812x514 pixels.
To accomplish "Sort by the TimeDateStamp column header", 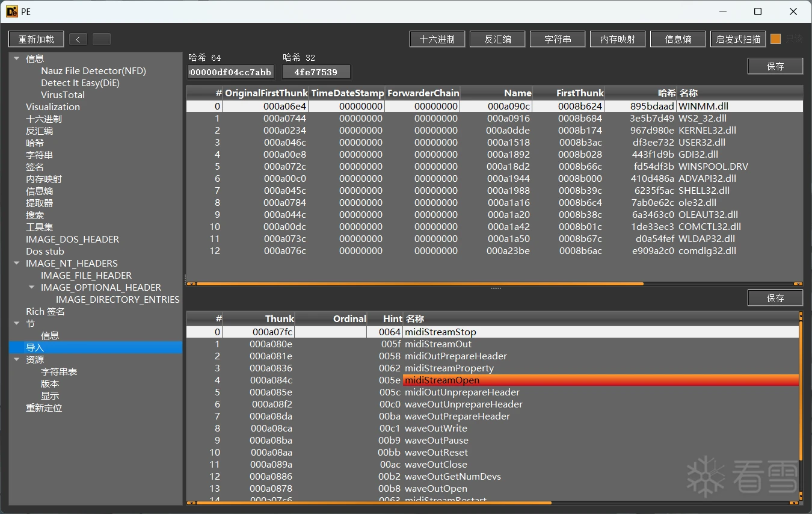I will pyautogui.click(x=347, y=93).
